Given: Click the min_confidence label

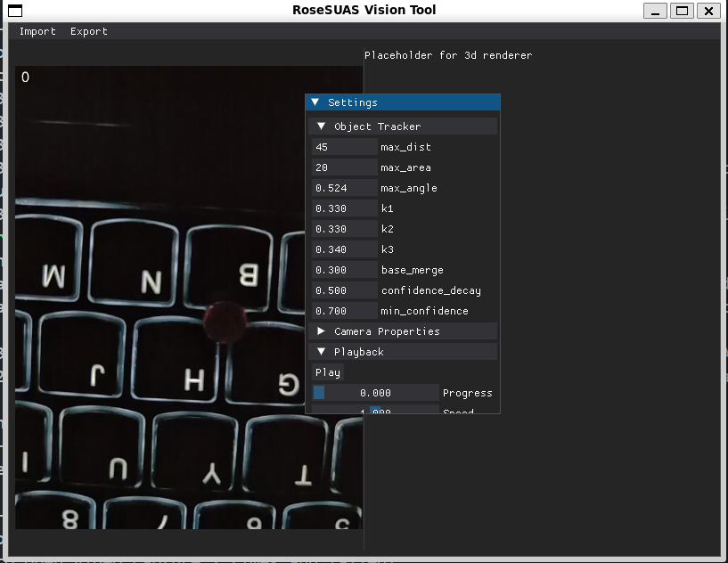Looking at the screenshot, I should click(424, 311).
